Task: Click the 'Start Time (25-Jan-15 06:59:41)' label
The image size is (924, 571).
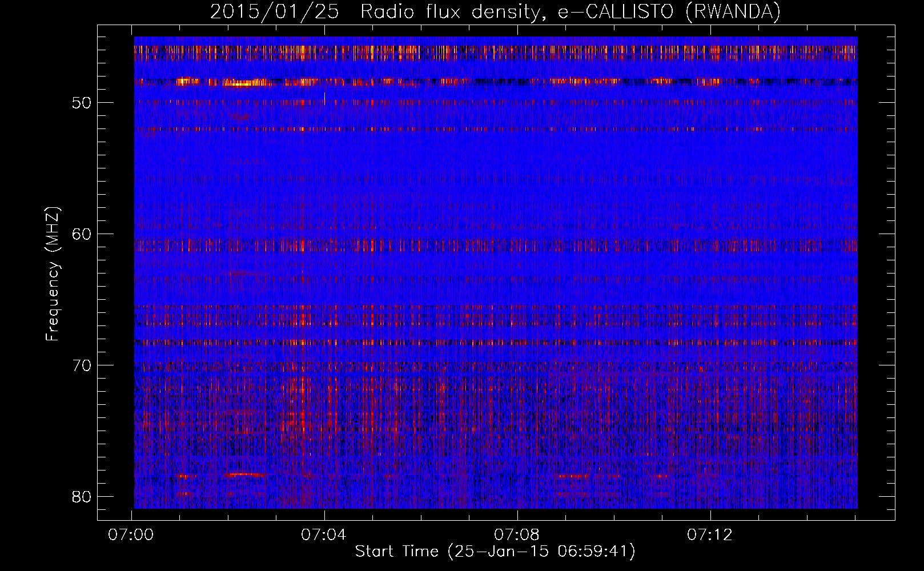Action: click(x=495, y=552)
